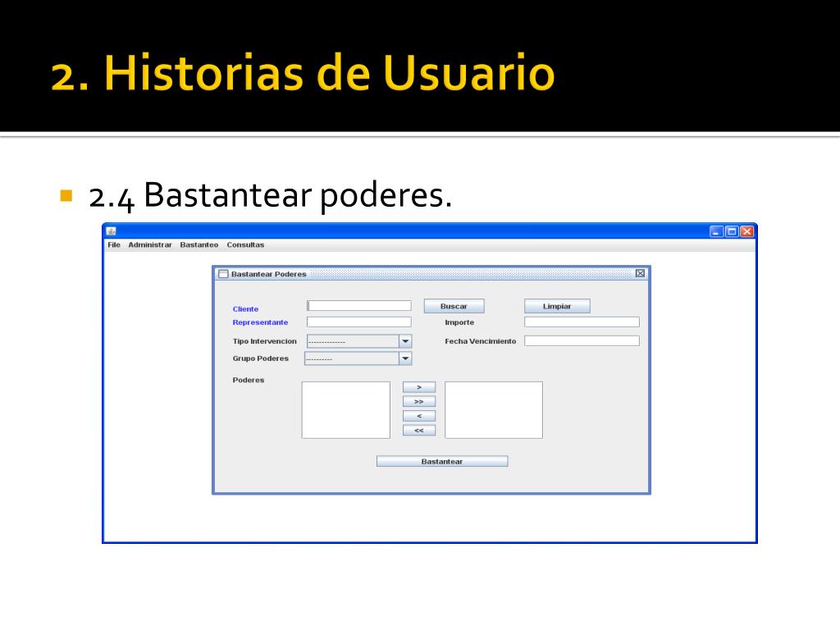Move selected poder right with > button
The height and width of the screenshot is (630, 840).
(419, 387)
